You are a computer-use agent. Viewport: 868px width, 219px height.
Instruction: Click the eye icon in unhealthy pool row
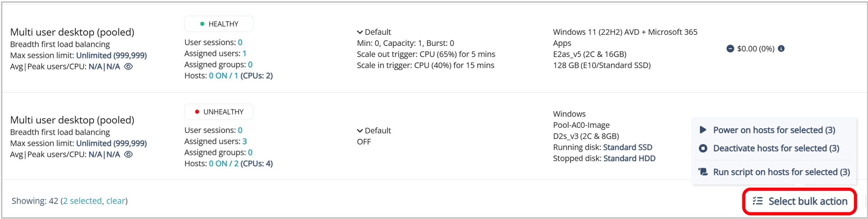tap(128, 154)
